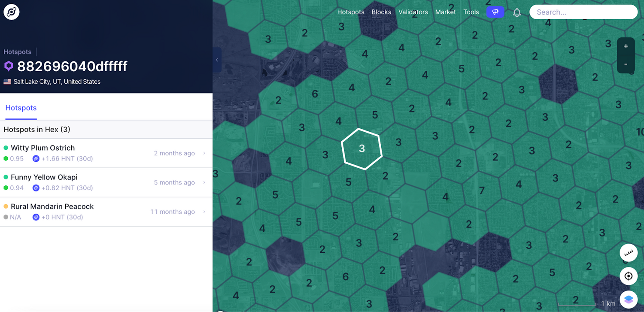644x312 pixels.
Task: Open the Blocks menu
Action: (x=381, y=12)
